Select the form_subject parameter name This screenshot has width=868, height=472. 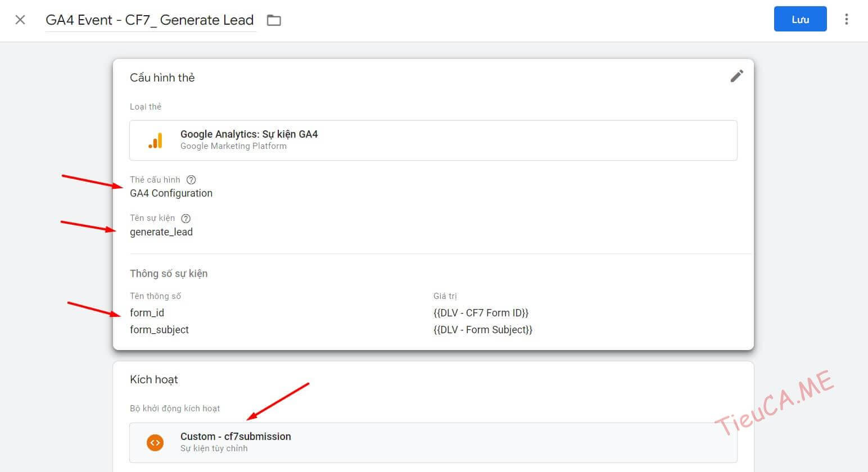pyautogui.click(x=159, y=330)
